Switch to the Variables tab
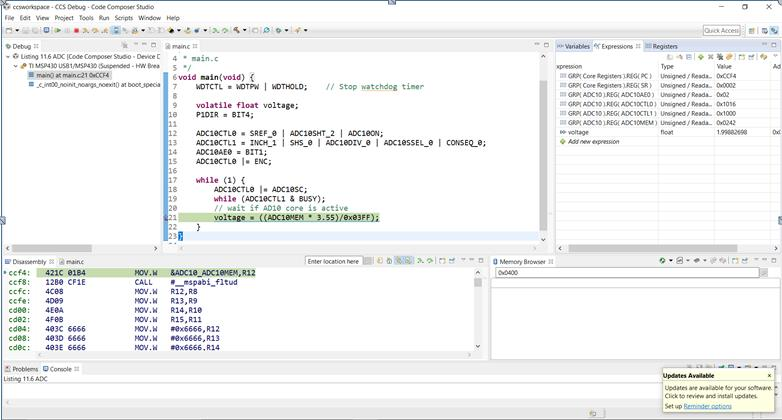This screenshot has height=420, width=782. pos(574,46)
